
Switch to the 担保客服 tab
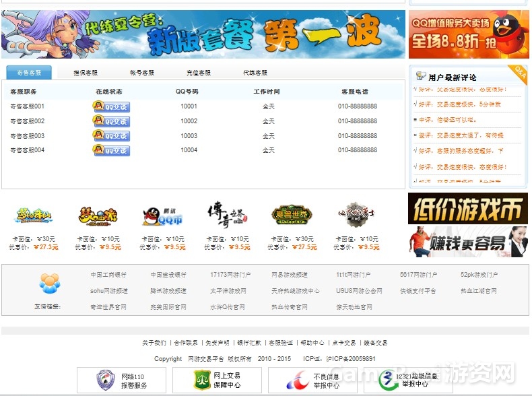pos(86,73)
